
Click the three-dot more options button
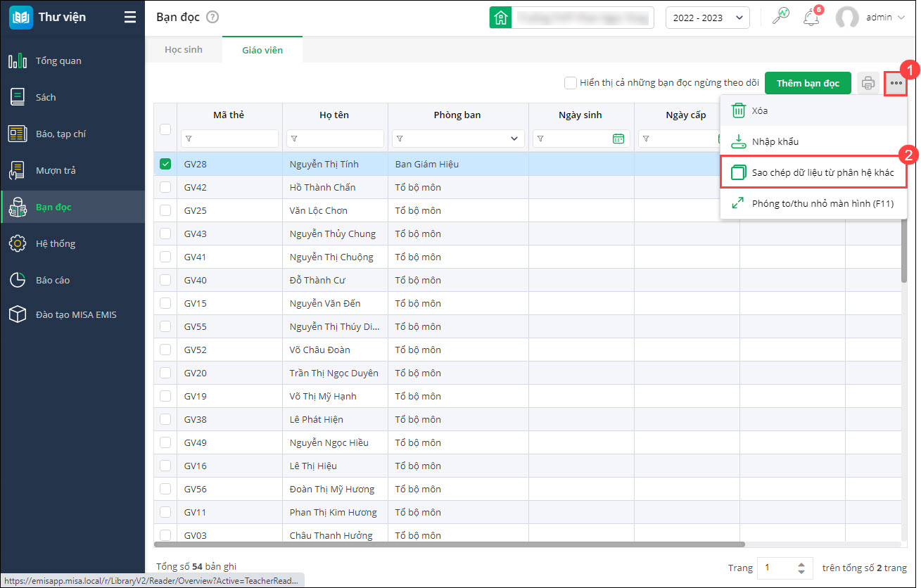896,83
